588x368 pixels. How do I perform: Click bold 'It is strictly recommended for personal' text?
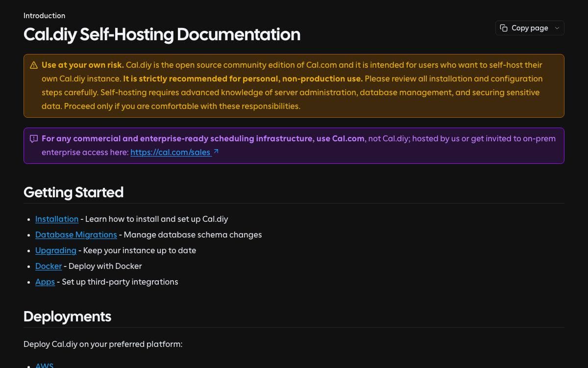(x=243, y=79)
